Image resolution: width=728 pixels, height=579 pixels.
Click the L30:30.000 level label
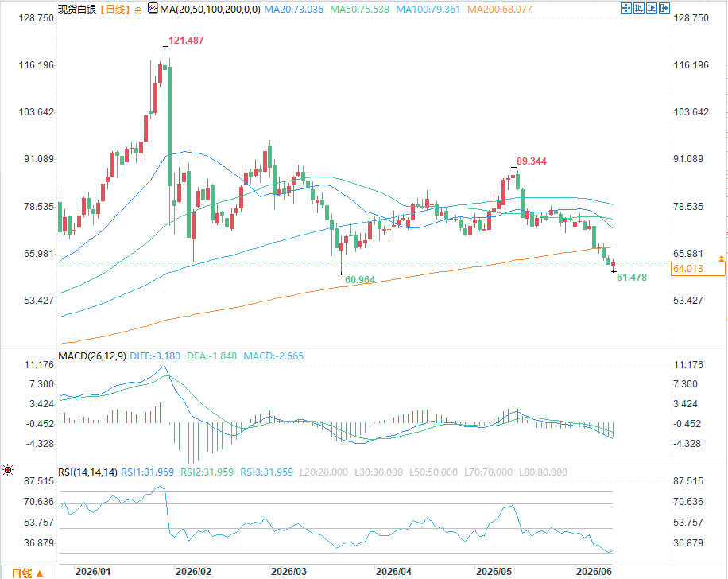(x=378, y=472)
